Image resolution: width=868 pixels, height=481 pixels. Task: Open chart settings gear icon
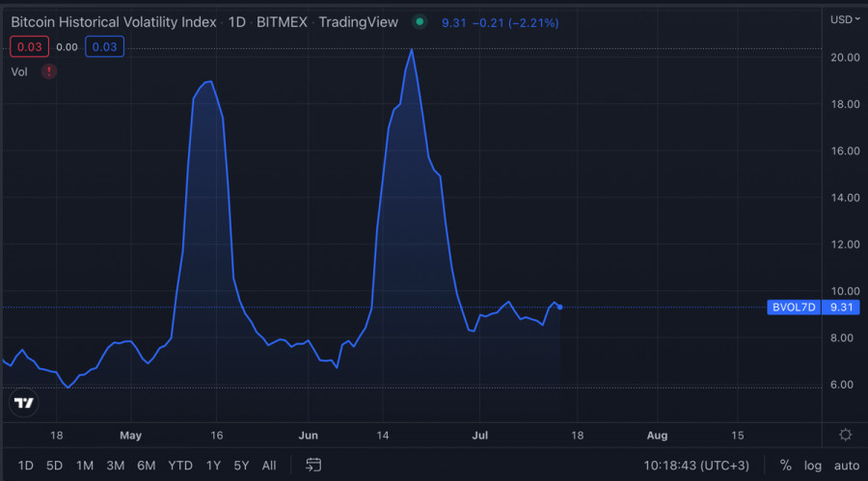tap(845, 435)
